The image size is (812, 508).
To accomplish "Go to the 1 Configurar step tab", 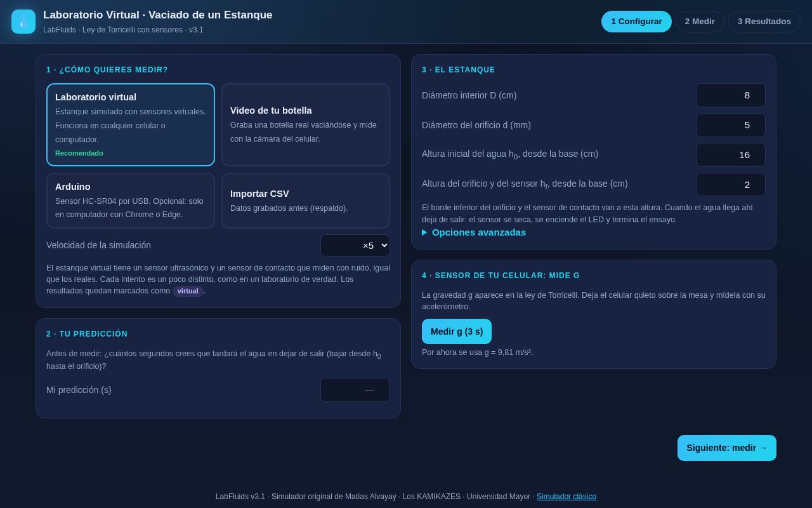I will point(636,22).
